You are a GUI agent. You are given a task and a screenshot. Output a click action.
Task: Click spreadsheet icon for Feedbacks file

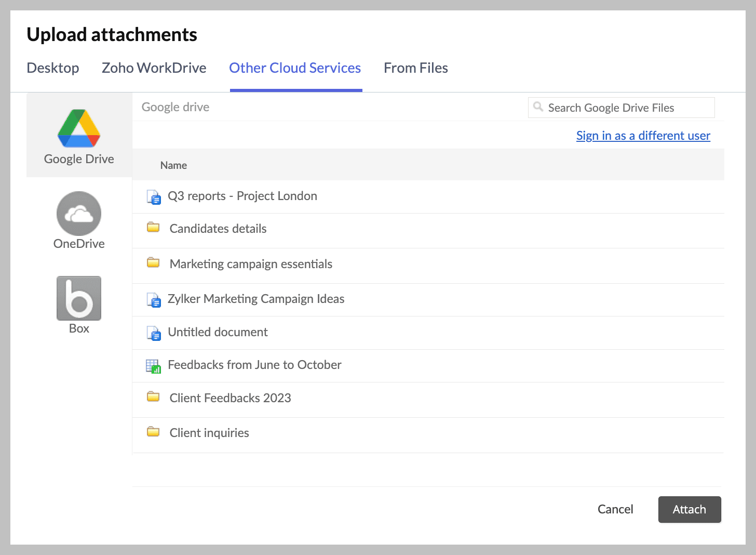click(153, 366)
